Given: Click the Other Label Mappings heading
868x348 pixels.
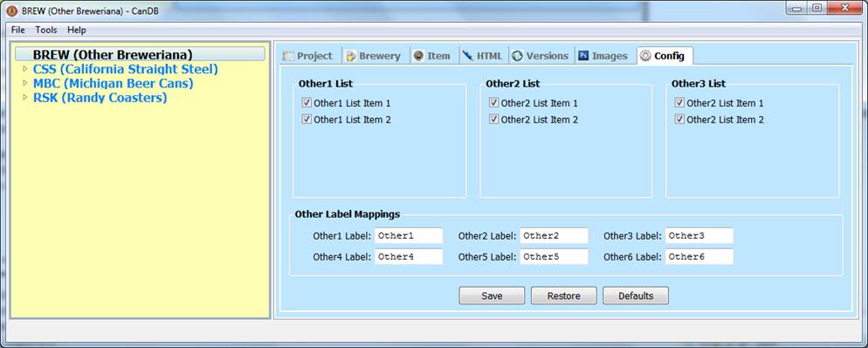Looking at the screenshot, I should coord(347,214).
